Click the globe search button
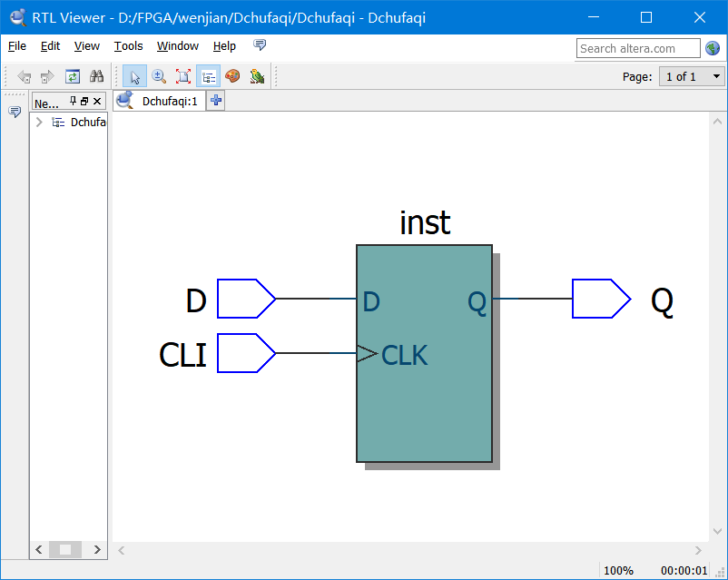Screen dimensions: 728x580 (713, 47)
